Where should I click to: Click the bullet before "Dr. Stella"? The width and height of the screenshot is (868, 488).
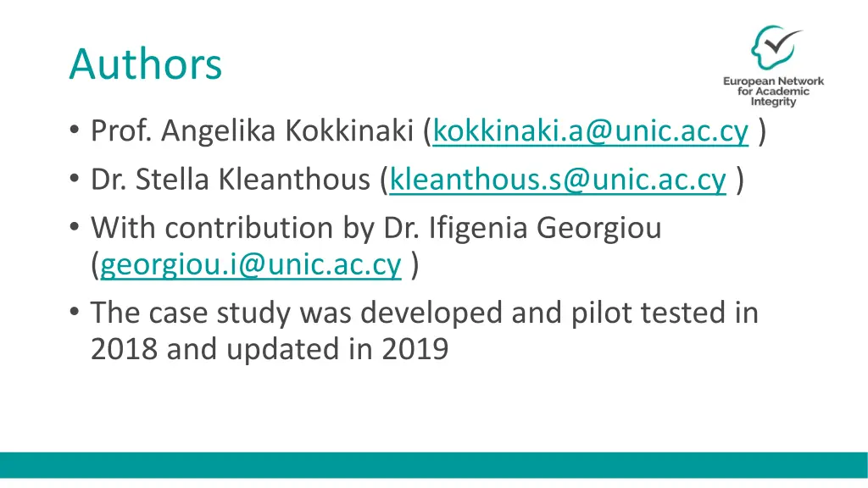(x=75, y=180)
